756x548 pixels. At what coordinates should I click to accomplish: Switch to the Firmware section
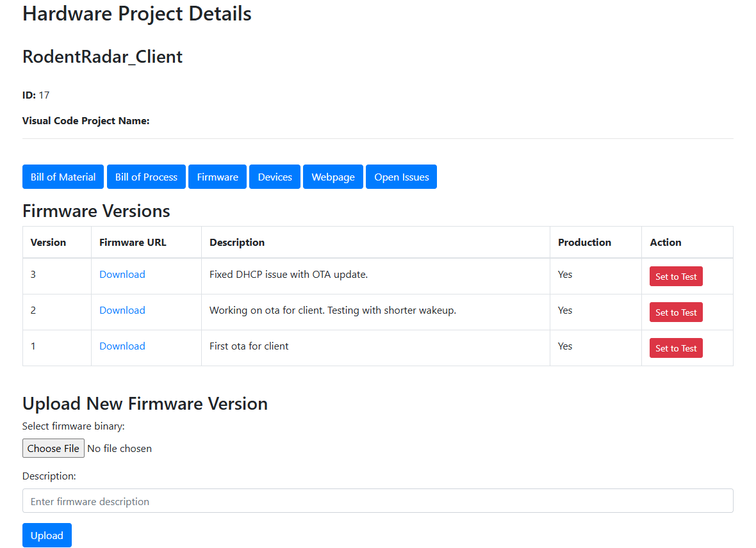(x=217, y=177)
